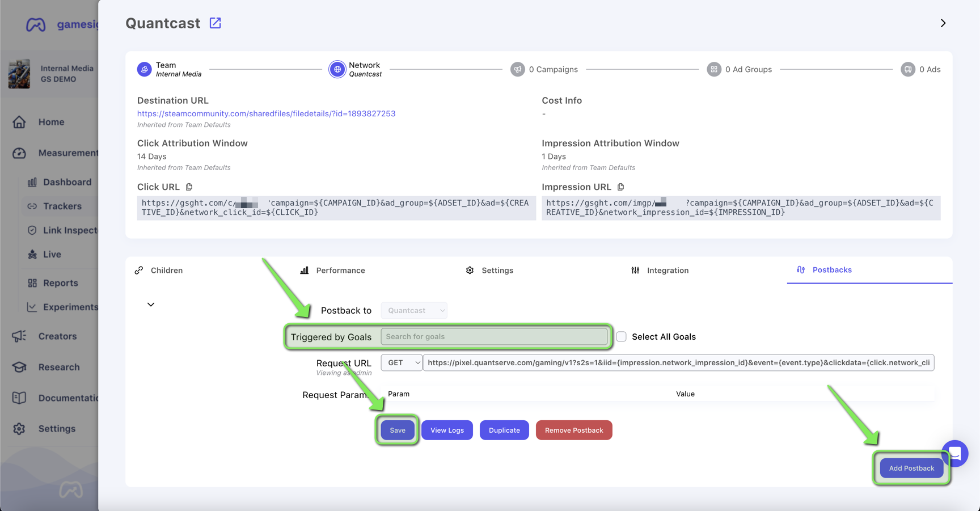This screenshot has width=980, height=511.
Task: Copy the Click URL with clipboard icon
Action: pos(189,187)
